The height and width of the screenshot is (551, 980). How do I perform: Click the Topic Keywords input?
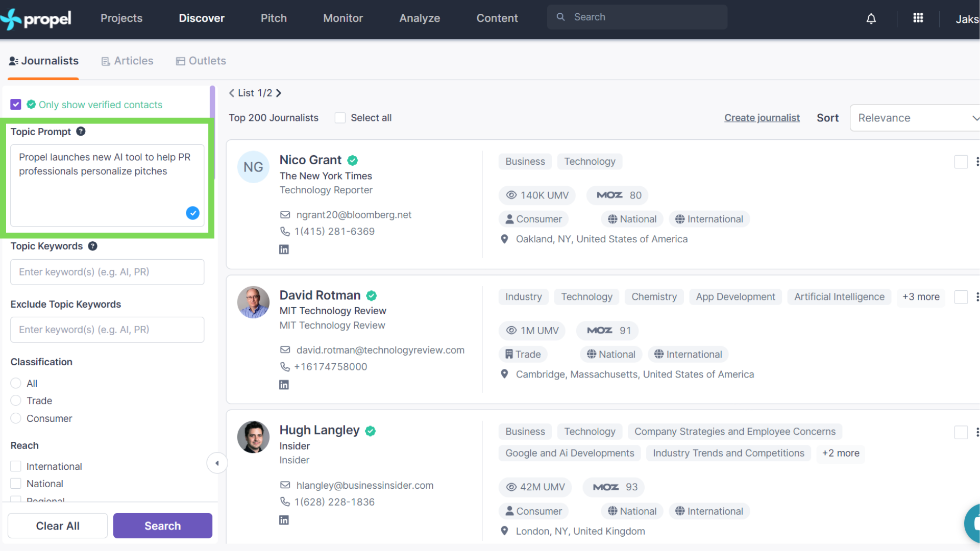(107, 272)
